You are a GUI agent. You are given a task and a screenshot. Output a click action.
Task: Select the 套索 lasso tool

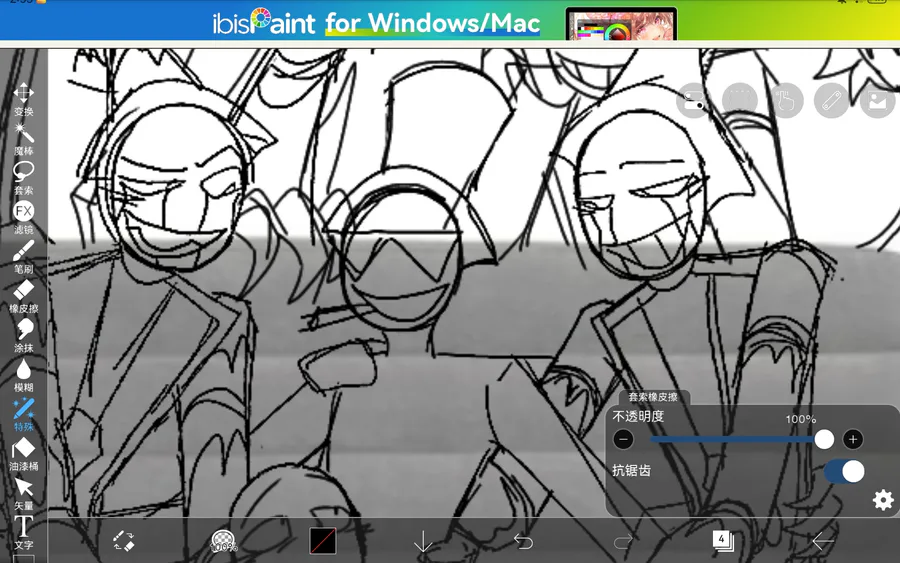[x=24, y=178]
